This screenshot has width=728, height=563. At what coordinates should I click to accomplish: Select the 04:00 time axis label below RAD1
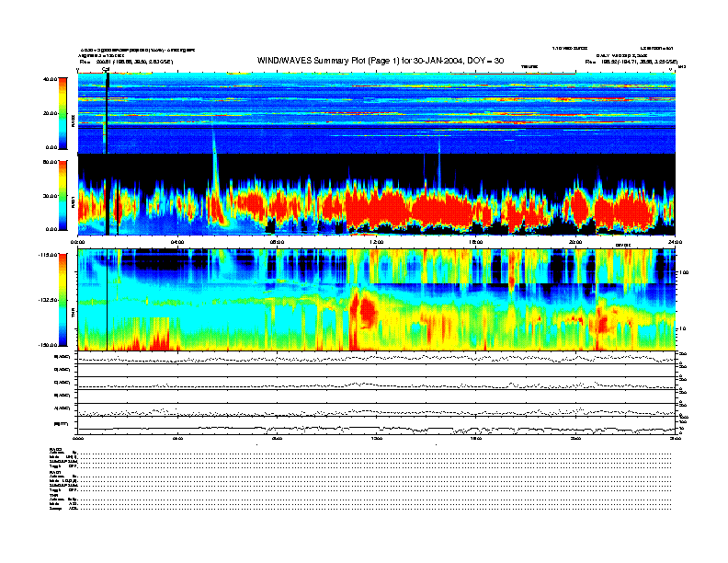coord(177,241)
